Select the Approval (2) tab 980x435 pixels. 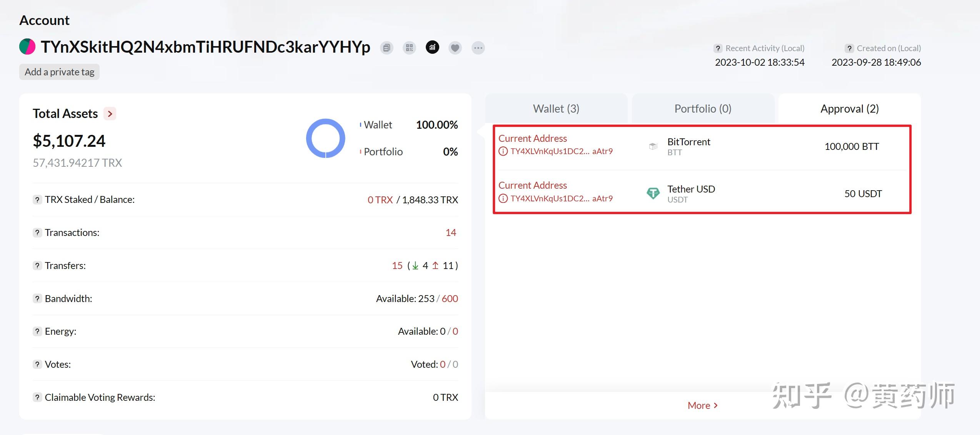(x=850, y=109)
